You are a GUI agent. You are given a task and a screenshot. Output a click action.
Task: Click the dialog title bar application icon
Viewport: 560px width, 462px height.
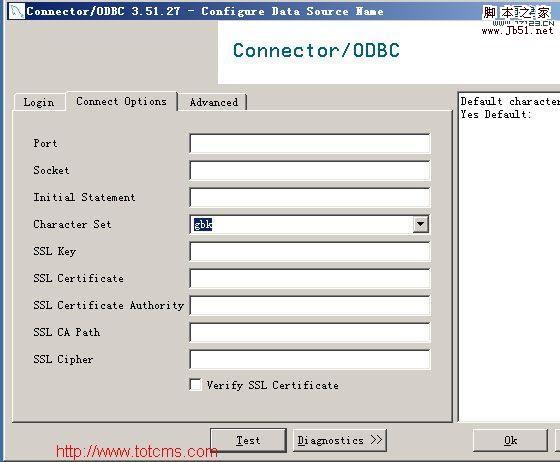coord(16,11)
